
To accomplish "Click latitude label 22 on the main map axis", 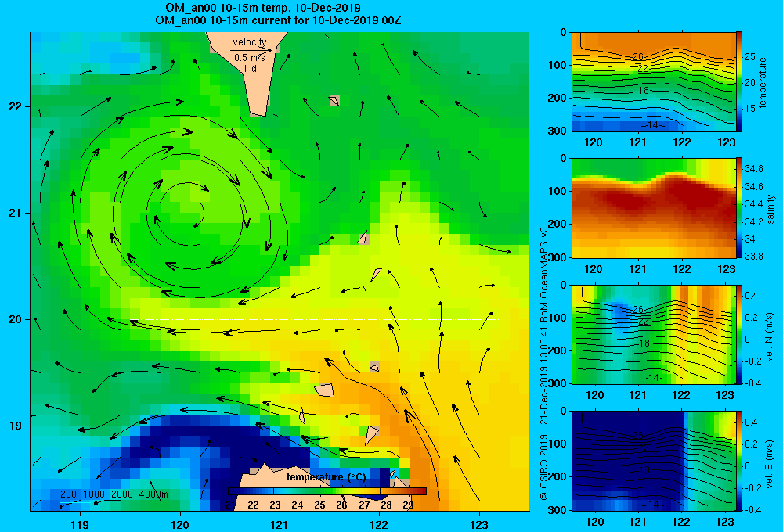I will (15, 106).
